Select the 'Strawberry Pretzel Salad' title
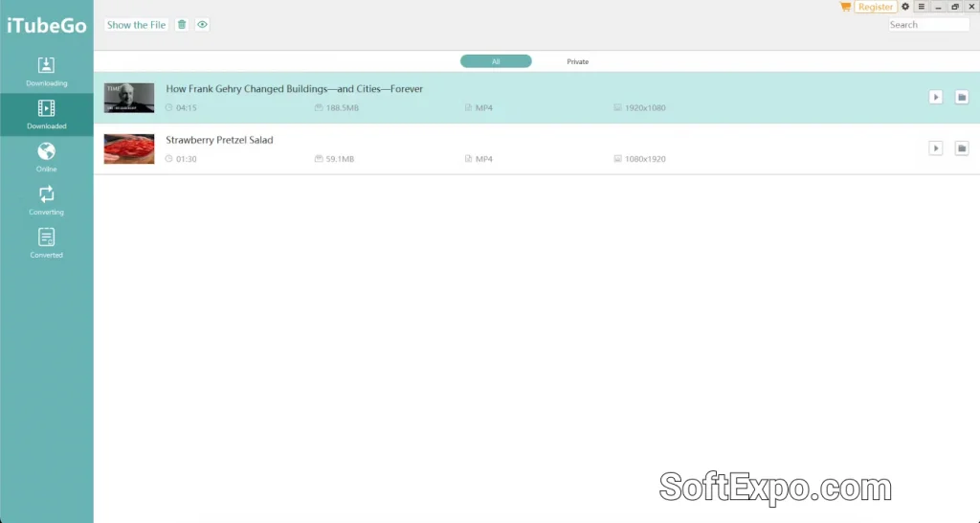This screenshot has height=523, width=980. (219, 140)
